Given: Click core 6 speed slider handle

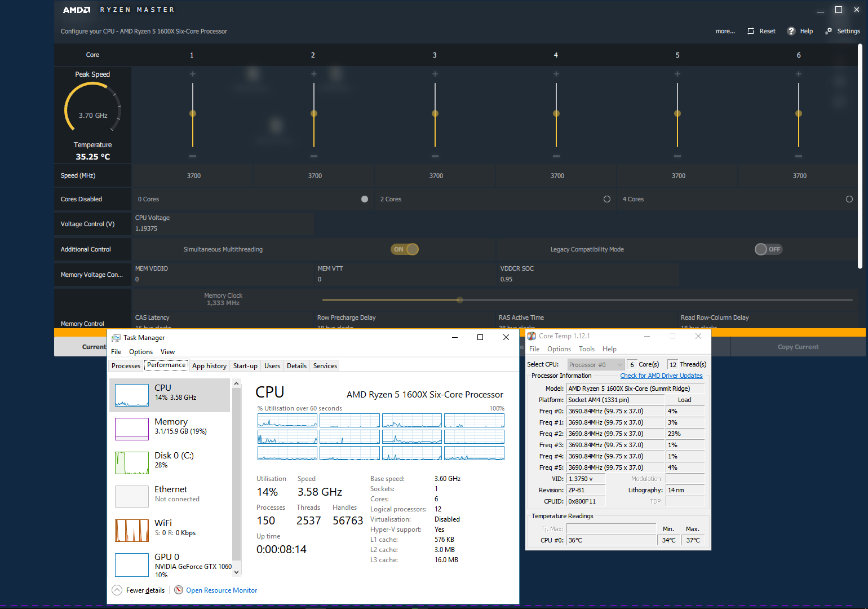Looking at the screenshot, I should coord(799,113).
